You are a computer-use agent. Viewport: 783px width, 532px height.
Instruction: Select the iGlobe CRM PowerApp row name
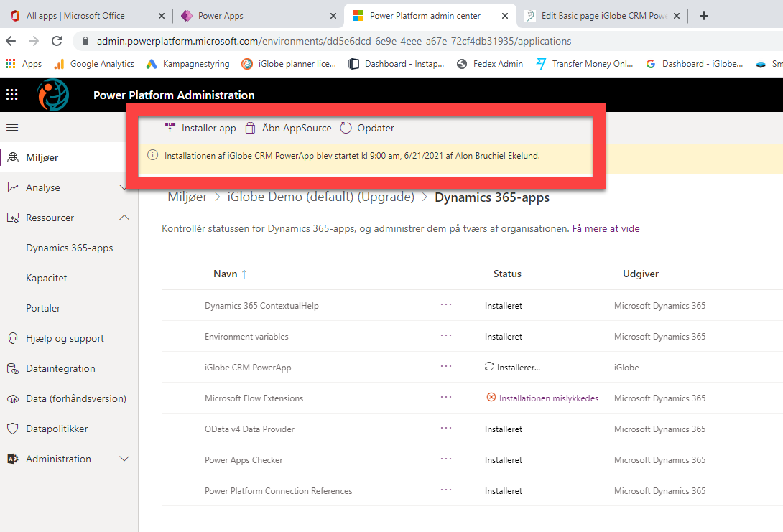(248, 368)
